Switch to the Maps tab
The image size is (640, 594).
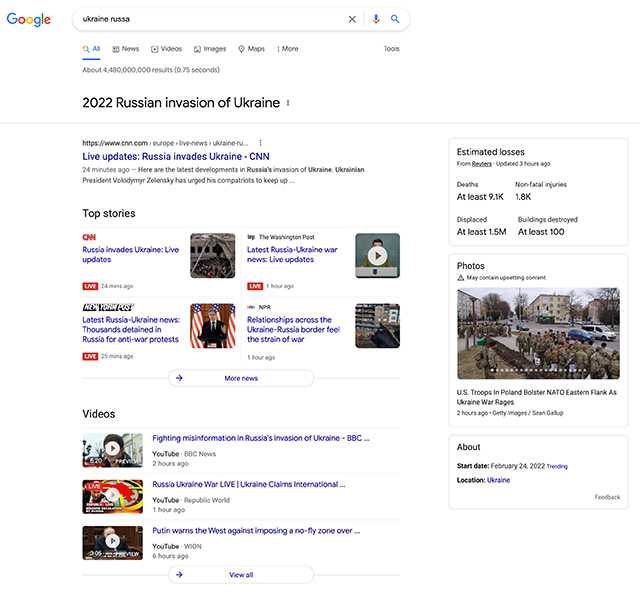tap(251, 49)
